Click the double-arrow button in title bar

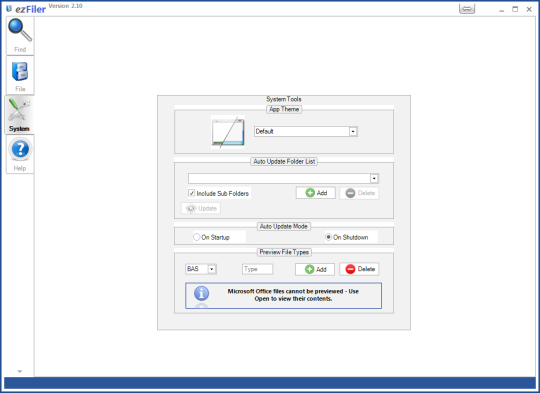pyautogui.click(x=467, y=9)
